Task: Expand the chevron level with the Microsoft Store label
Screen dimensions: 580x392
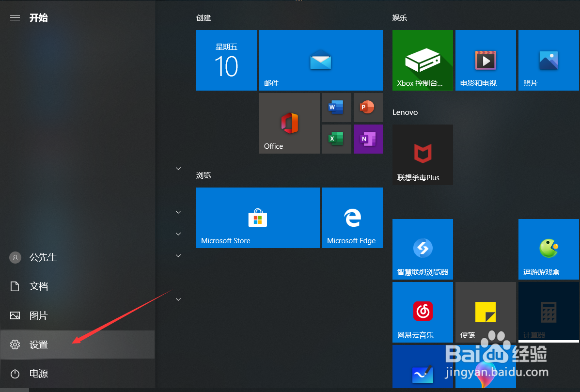Action: [178, 234]
